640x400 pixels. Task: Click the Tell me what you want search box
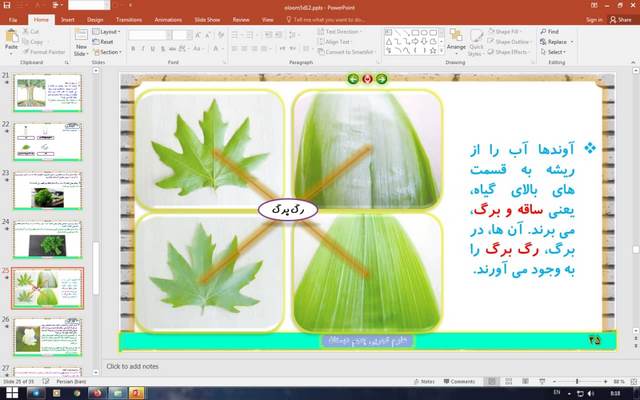[x=325, y=20]
